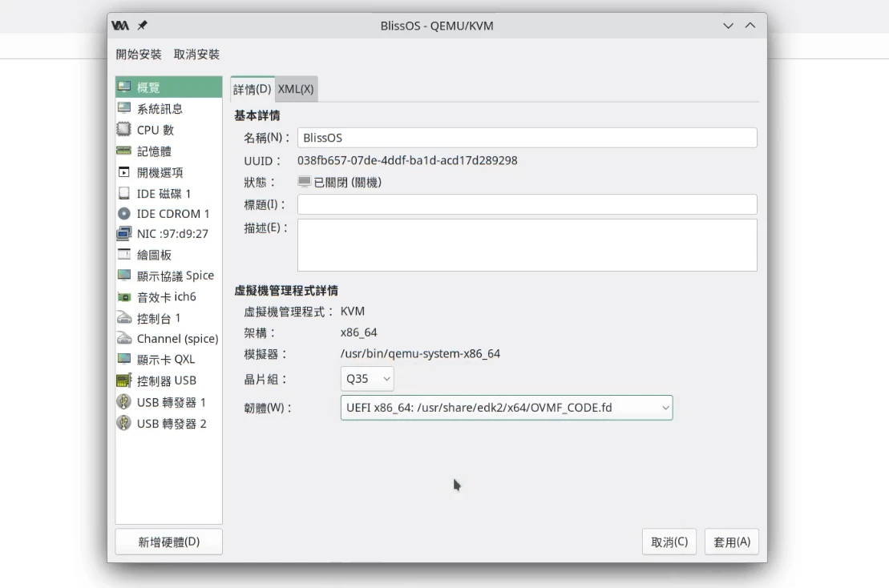The image size is (889, 588).
Task: Click the empty 標題(I) title field
Action: (527, 205)
